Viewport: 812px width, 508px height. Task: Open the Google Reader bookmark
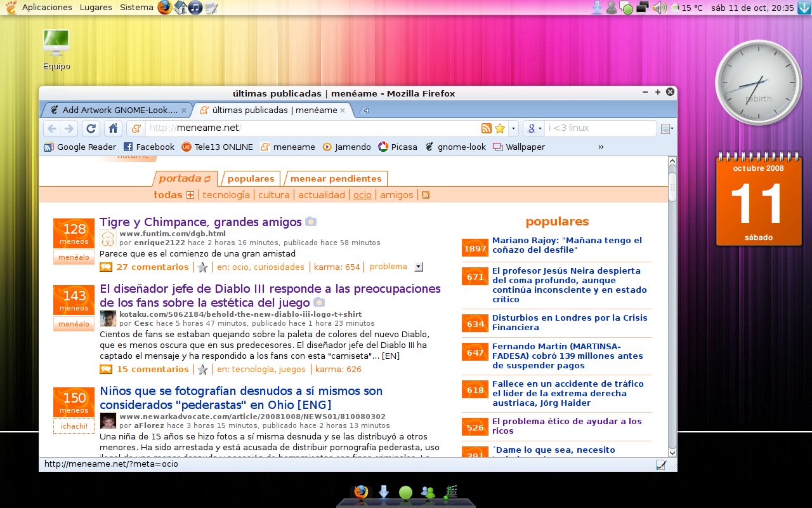(x=80, y=147)
